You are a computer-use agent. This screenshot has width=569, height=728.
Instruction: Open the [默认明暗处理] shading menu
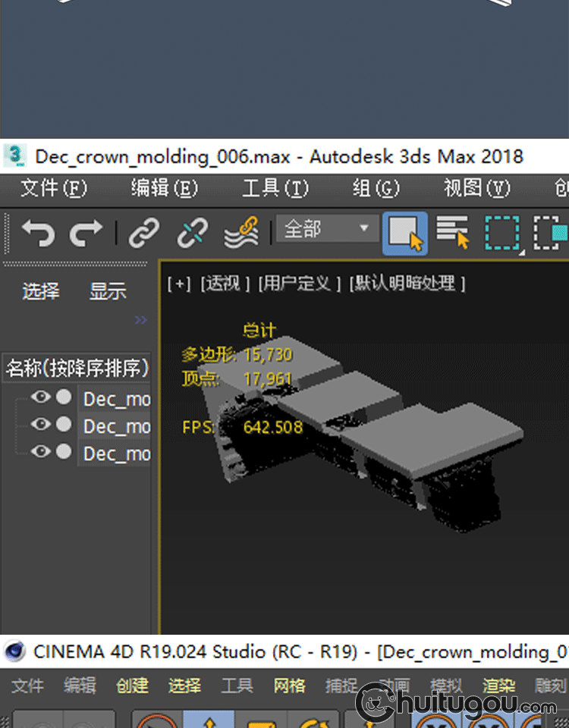click(407, 283)
